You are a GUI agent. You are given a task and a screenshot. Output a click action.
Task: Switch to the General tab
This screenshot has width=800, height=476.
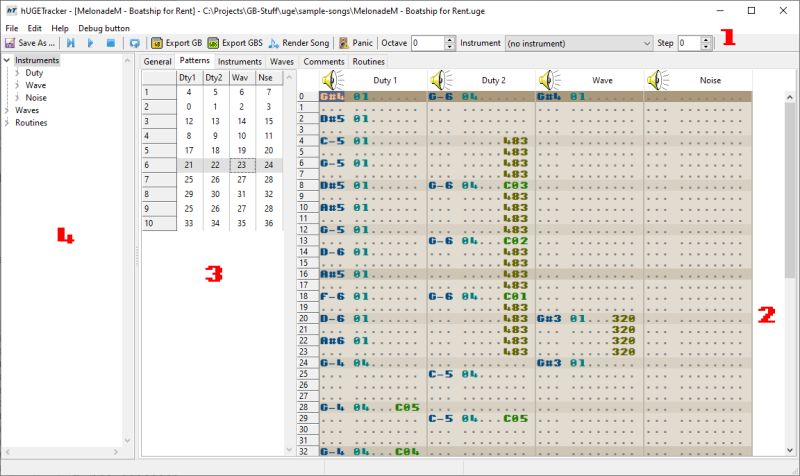tap(157, 61)
